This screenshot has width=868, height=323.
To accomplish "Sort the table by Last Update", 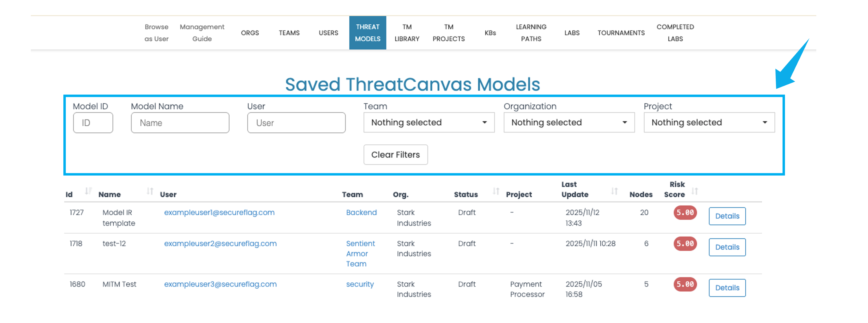I will [x=614, y=191].
